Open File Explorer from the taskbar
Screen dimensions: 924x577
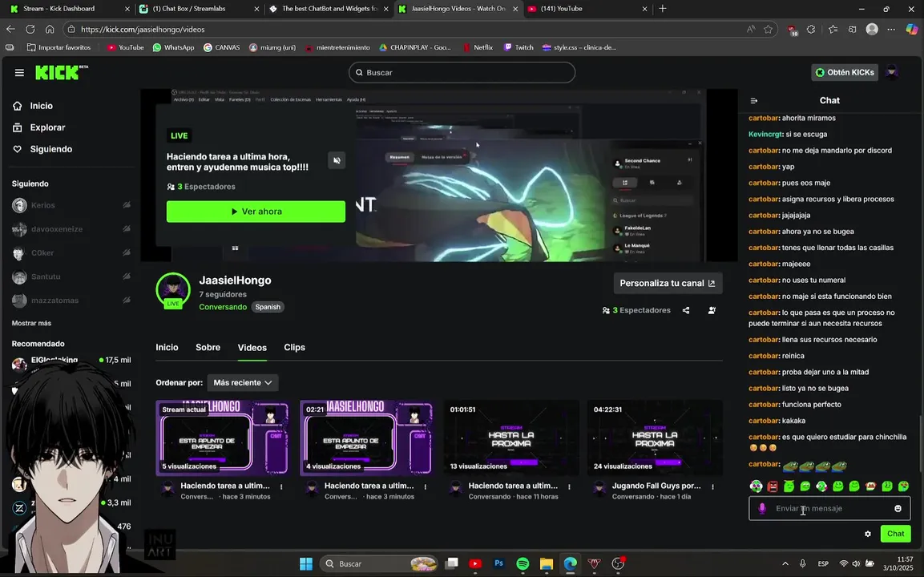[547, 564]
